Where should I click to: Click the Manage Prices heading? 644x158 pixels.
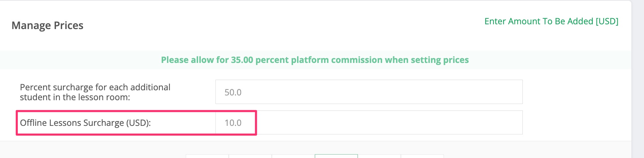tap(47, 25)
